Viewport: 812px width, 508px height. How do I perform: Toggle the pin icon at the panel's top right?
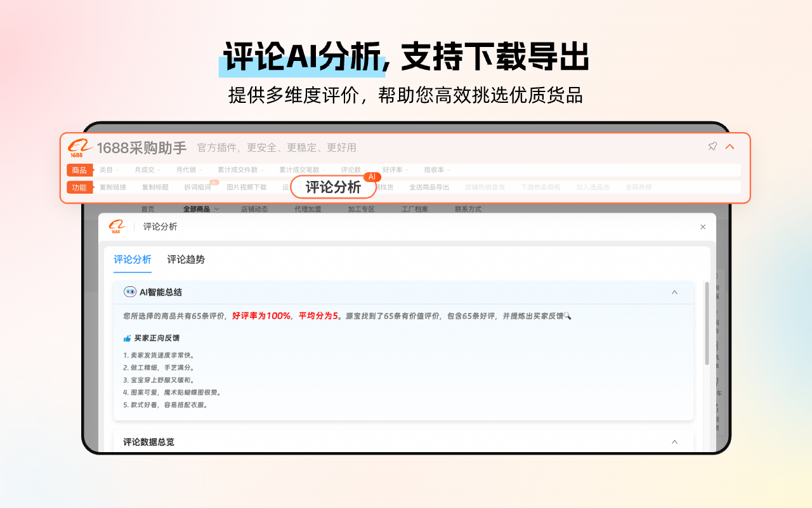pyautogui.click(x=712, y=145)
